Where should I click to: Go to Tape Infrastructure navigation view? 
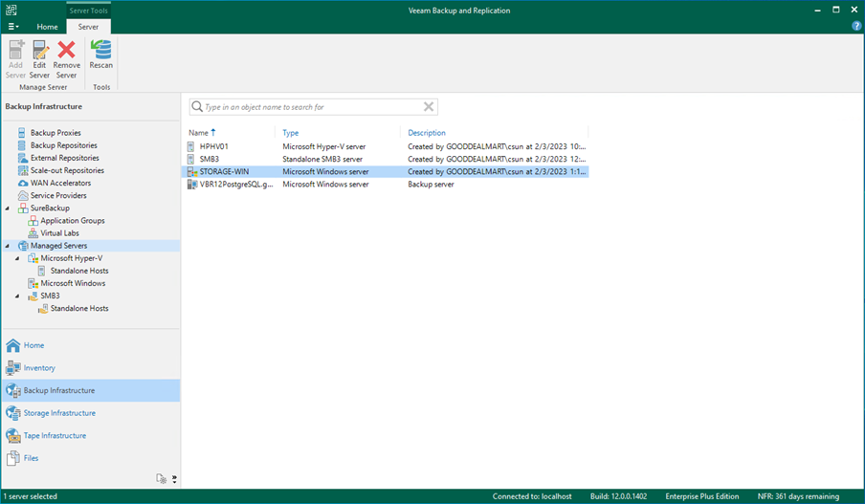pyautogui.click(x=91, y=436)
